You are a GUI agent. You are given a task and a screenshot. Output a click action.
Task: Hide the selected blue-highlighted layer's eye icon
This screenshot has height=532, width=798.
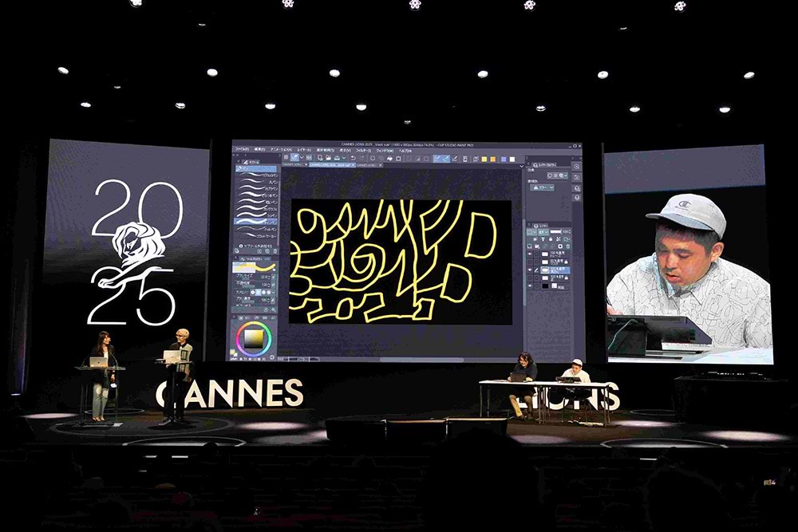[529, 270]
